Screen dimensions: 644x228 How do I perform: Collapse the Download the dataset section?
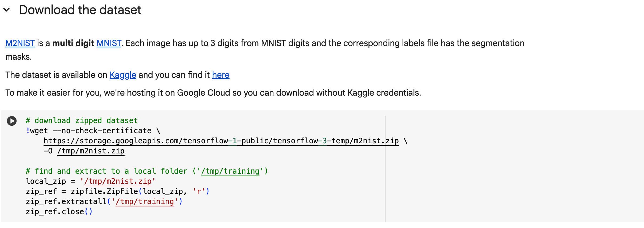(x=7, y=10)
